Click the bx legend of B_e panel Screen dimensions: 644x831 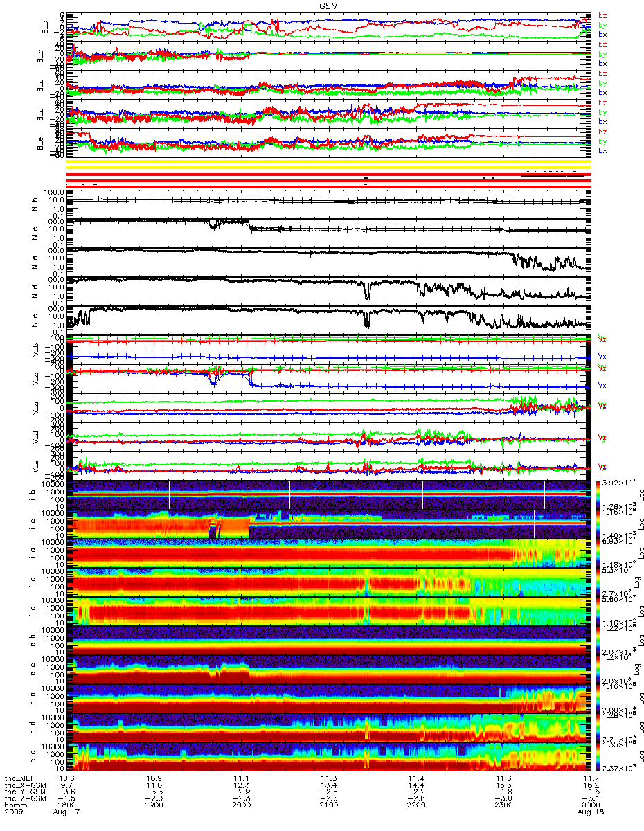click(x=602, y=150)
